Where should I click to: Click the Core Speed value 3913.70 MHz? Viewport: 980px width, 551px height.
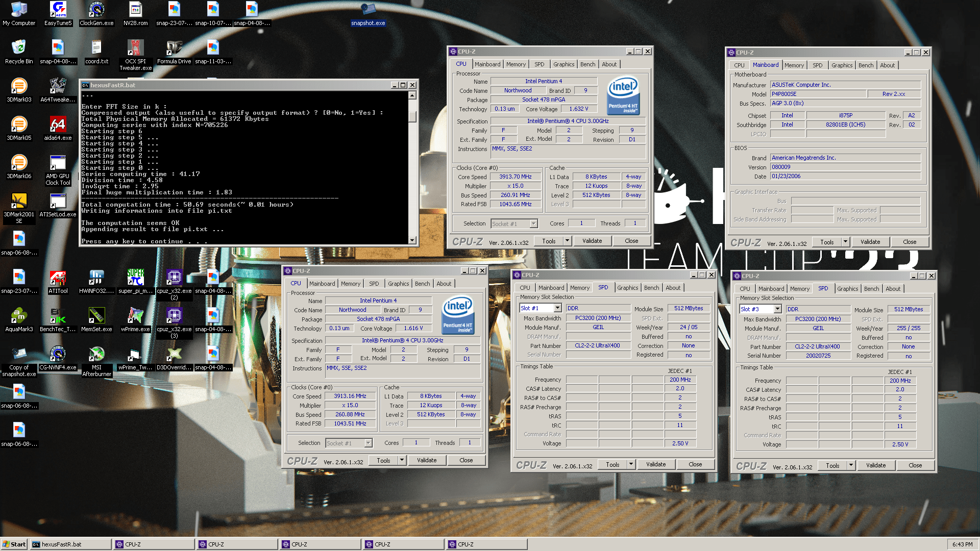tap(516, 177)
